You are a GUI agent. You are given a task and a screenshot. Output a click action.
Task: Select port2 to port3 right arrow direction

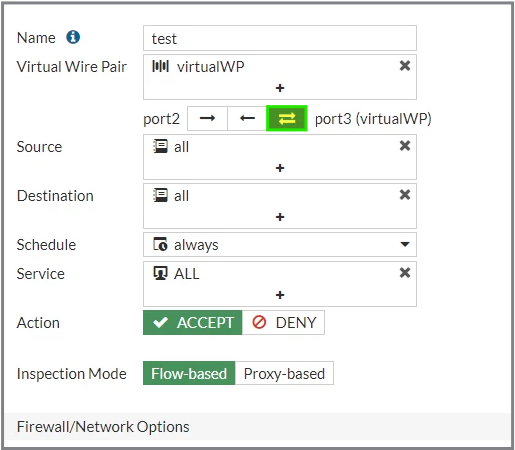207,118
